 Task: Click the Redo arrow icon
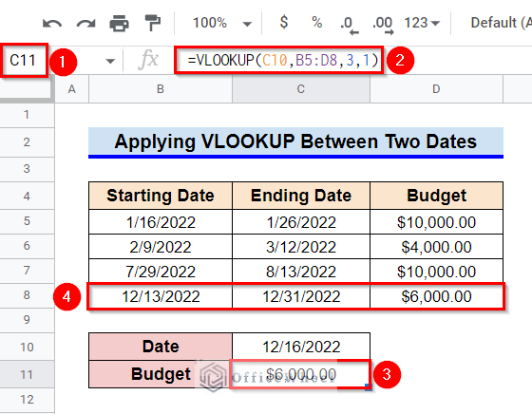coord(85,24)
